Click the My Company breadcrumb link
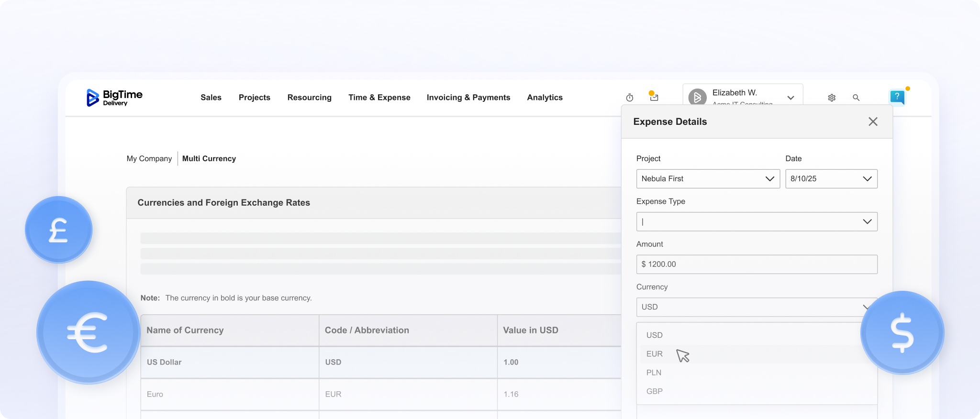This screenshot has width=980, height=419. (149, 159)
